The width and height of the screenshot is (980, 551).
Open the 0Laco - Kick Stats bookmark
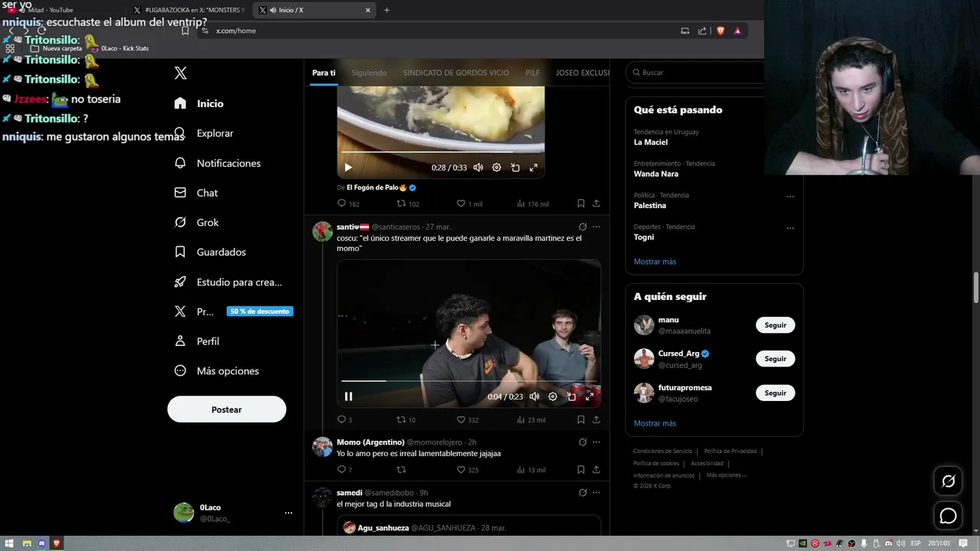119,48
